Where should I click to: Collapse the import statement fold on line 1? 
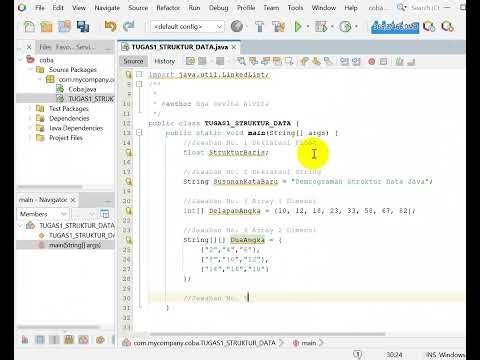point(139,74)
